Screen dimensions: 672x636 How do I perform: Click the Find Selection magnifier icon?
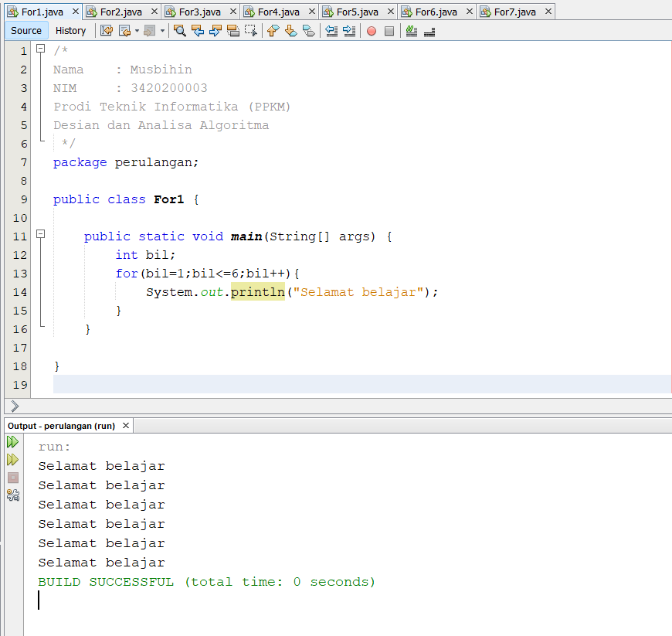pyautogui.click(x=179, y=31)
